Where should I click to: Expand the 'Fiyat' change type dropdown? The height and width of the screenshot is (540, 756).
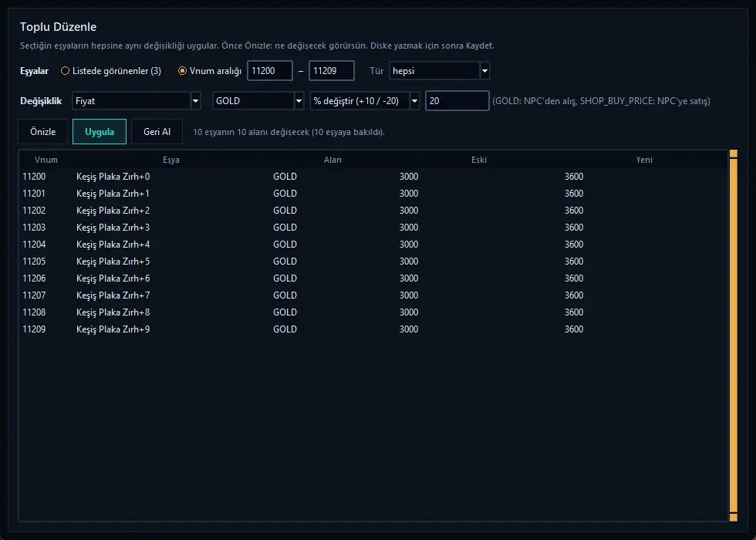[x=137, y=101]
